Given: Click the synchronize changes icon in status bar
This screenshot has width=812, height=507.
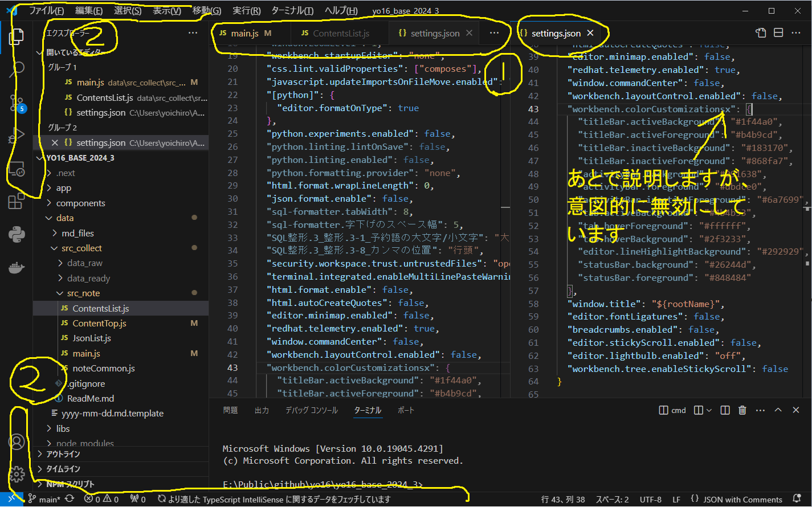Looking at the screenshot, I should [70, 500].
